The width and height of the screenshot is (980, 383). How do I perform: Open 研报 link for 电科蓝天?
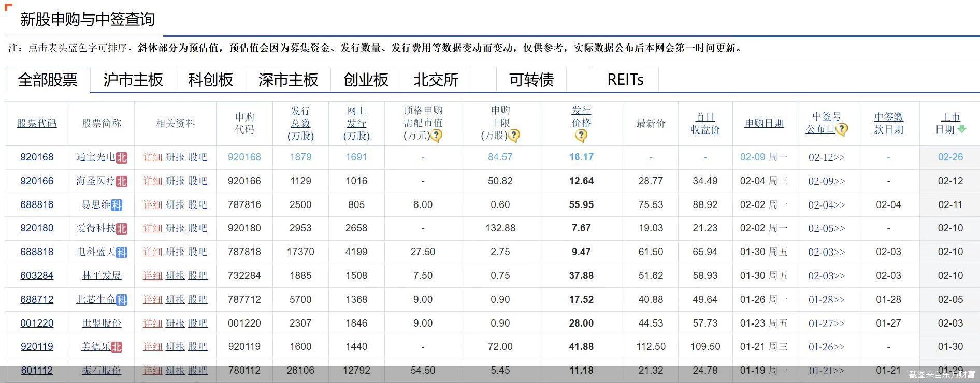175,252
